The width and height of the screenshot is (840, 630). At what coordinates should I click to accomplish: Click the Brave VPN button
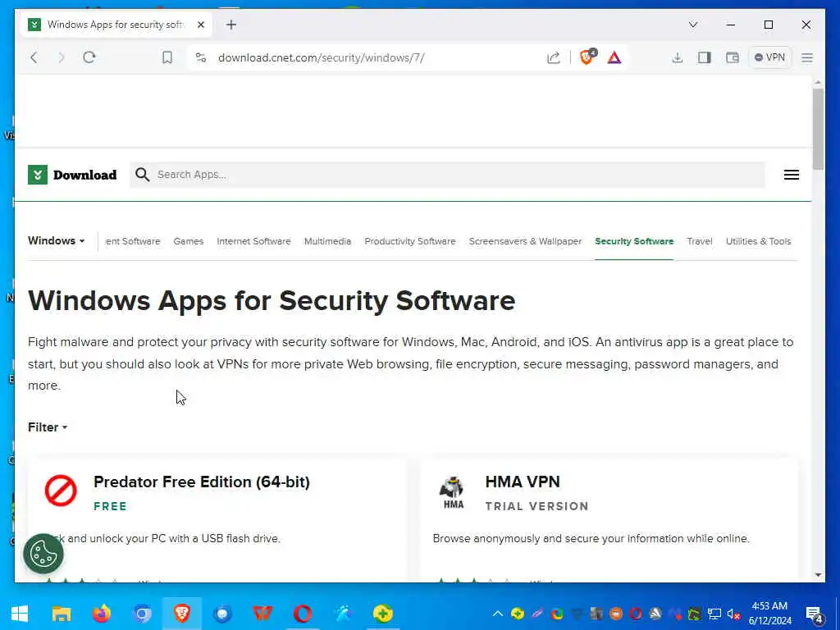point(769,57)
